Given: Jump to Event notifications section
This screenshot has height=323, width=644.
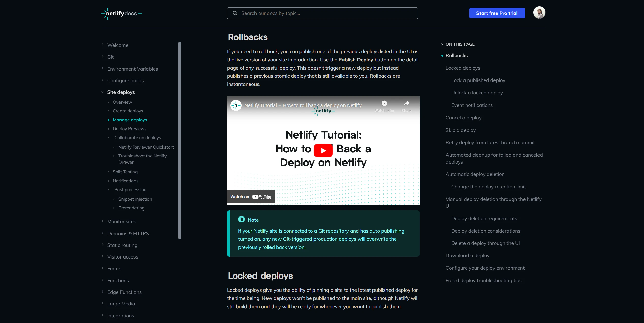Looking at the screenshot, I should [472, 105].
